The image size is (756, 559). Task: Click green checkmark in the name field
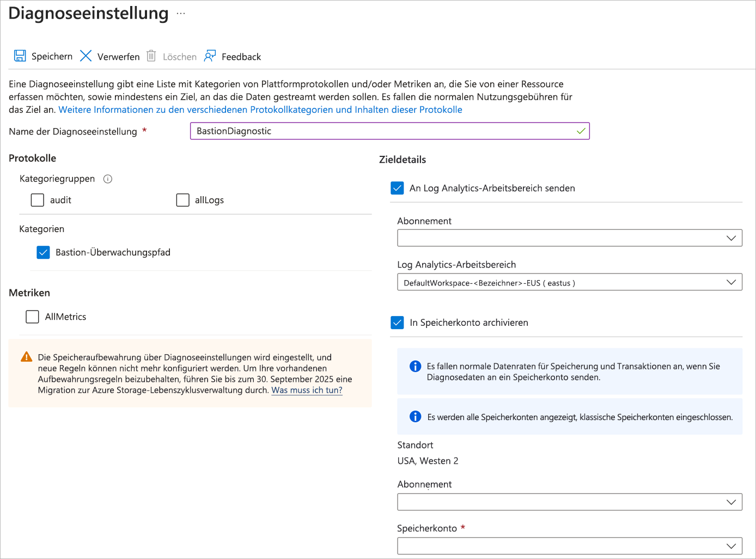pyautogui.click(x=581, y=131)
